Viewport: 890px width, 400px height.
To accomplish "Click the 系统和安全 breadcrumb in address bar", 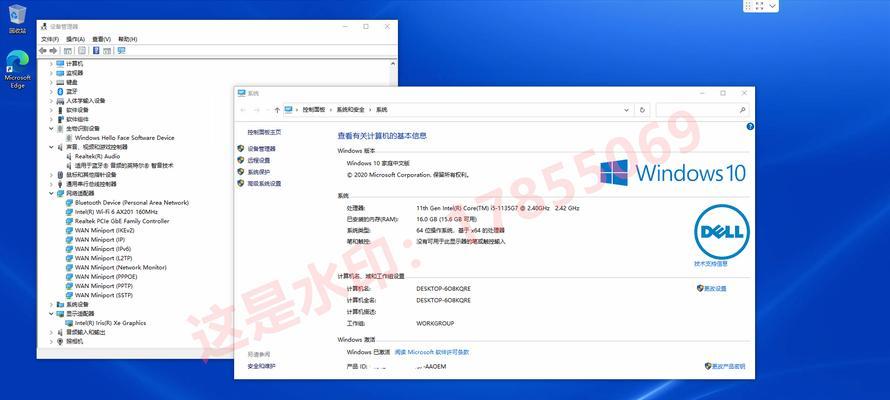I will (x=350, y=110).
